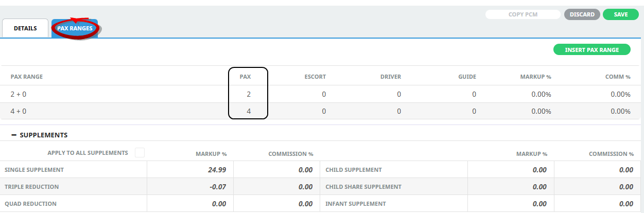Screen dimensions: 644x213
Task: Switch to the Details tab
Action: coord(25,28)
